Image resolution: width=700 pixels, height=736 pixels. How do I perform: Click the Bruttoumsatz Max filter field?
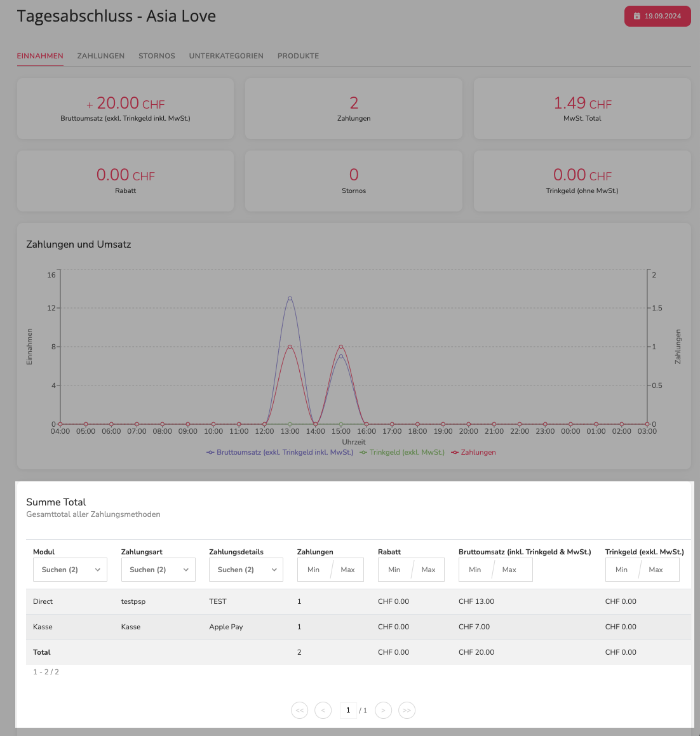(509, 570)
